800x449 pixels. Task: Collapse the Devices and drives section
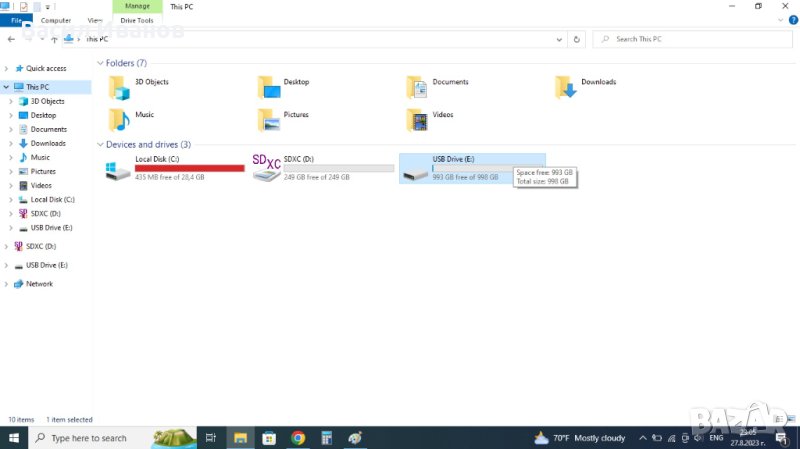click(100, 145)
